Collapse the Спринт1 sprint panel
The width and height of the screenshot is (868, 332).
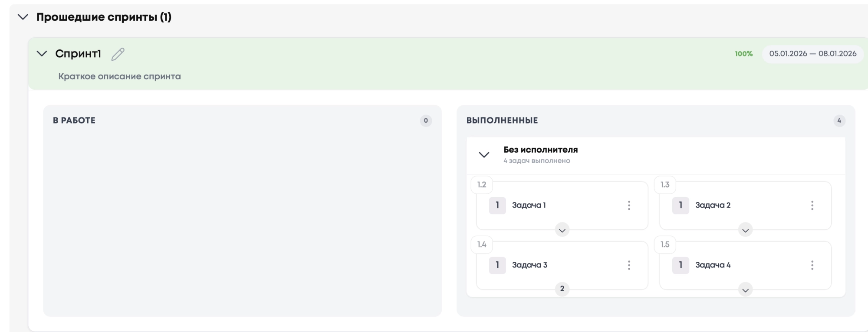pyautogui.click(x=42, y=54)
